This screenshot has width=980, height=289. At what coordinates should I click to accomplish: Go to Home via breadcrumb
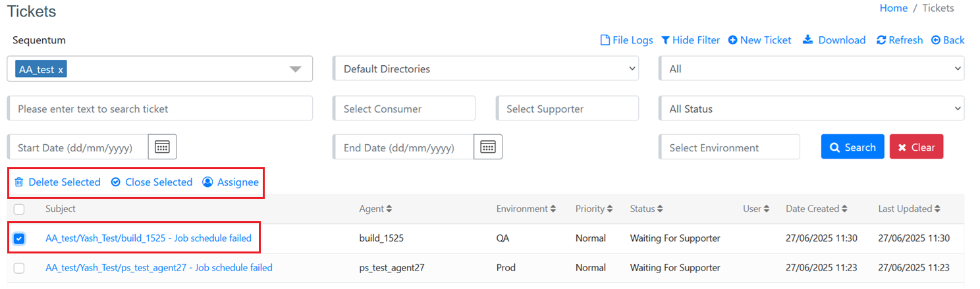[x=893, y=8]
